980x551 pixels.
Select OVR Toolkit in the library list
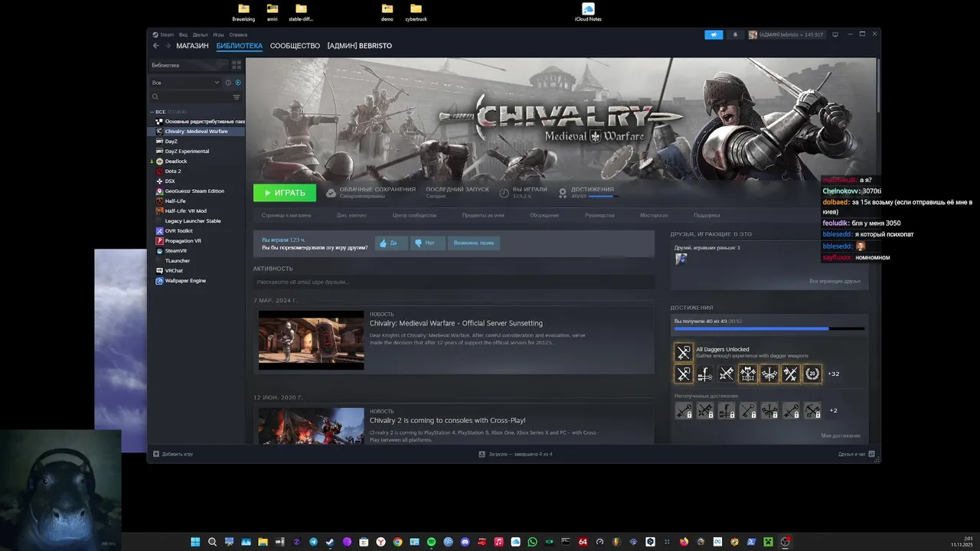point(196,231)
